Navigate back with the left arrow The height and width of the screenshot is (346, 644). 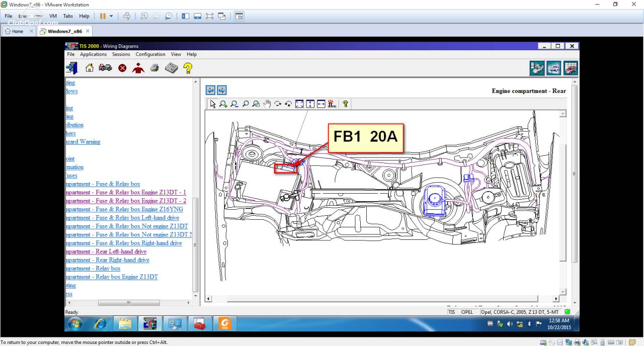pyautogui.click(x=210, y=90)
